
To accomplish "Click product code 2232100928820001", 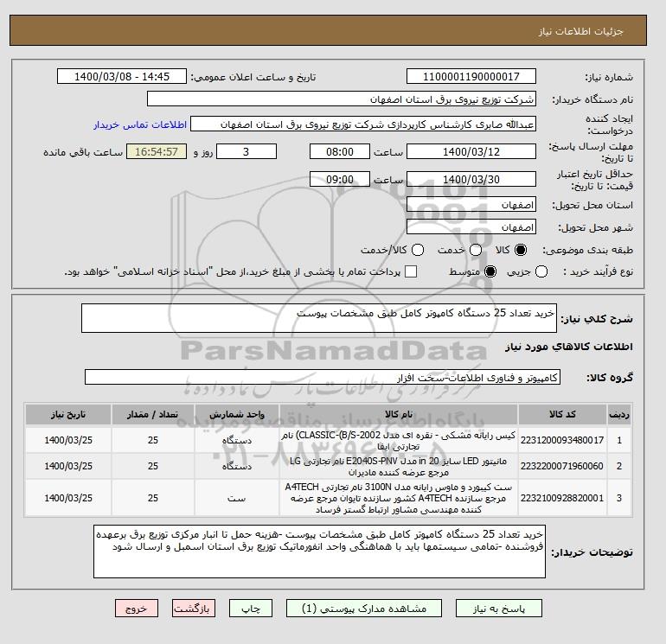I will coord(562,498).
